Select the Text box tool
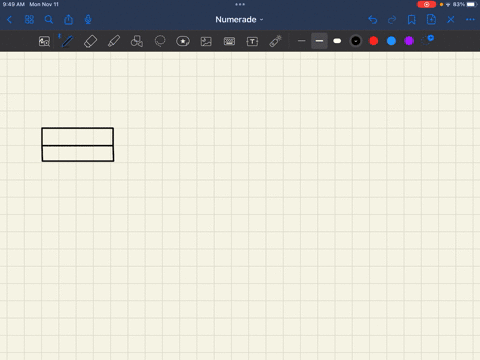Image resolution: width=480 pixels, height=360 pixels. [252, 41]
